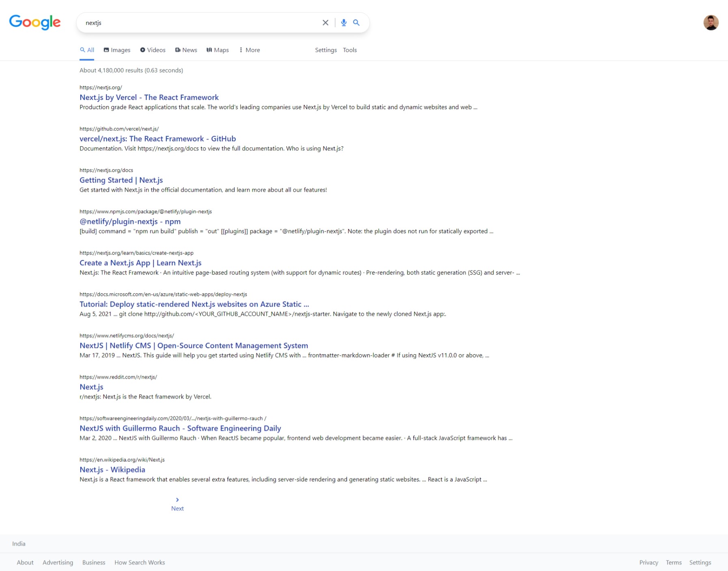Click the Production grade React applications snippet
Screen dimensions: 728x571
tap(278, 107)
